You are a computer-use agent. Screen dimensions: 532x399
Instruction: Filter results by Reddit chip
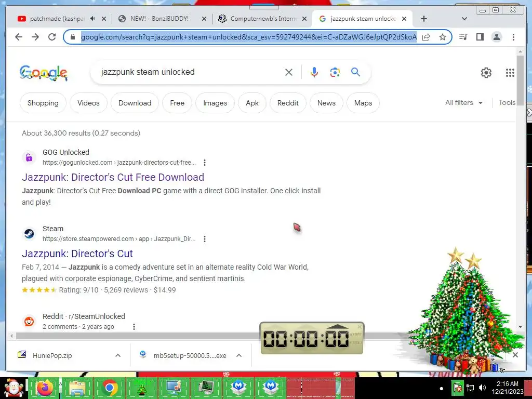pyautogui.click(x=288, y=103)
